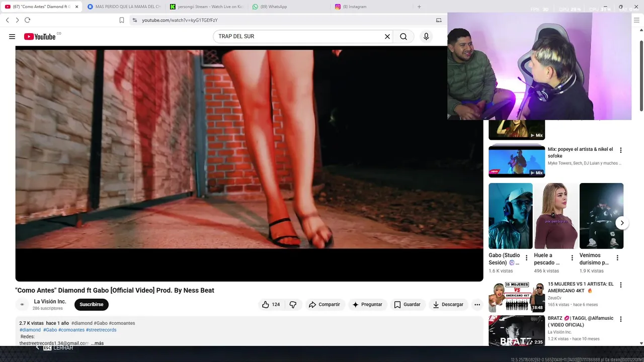This screenshot has height=362, width=644.
Task: Open the title "15 MUJERES VS 1 ARTISTA: EL AMERICANO 4KT"
Action: 581,287
